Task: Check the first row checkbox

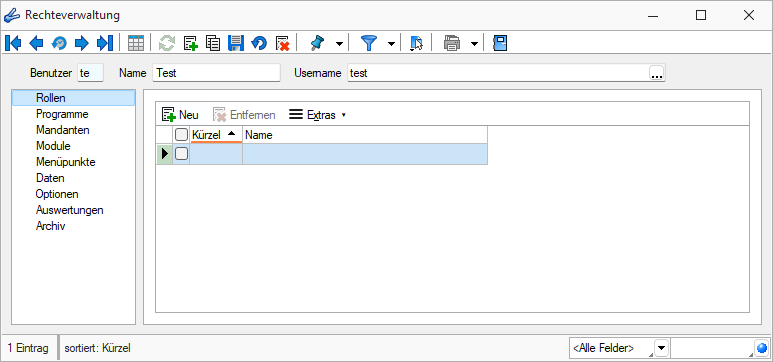Action: (x=181, y=154)
